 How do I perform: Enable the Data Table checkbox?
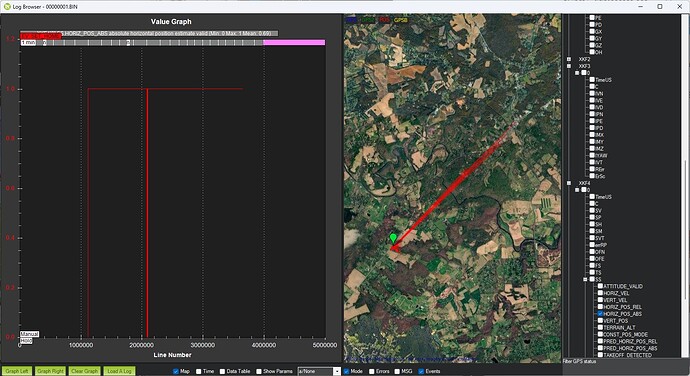point(223,371)
